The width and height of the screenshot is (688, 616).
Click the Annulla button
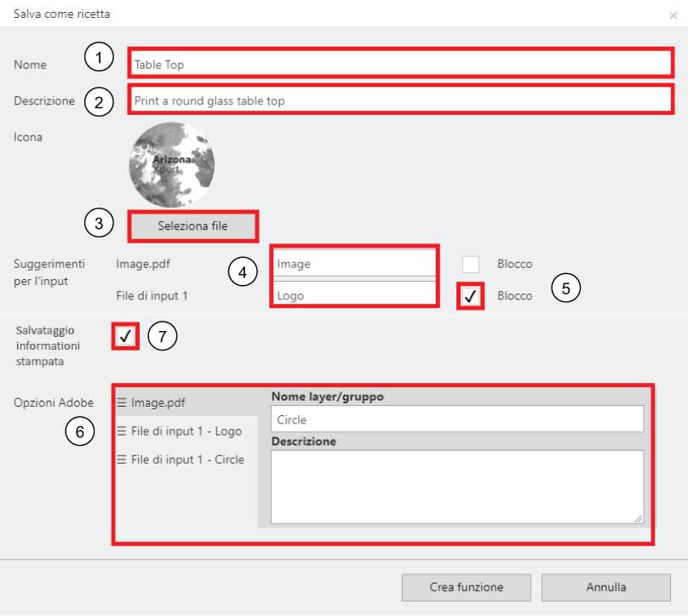coord(606,587)
